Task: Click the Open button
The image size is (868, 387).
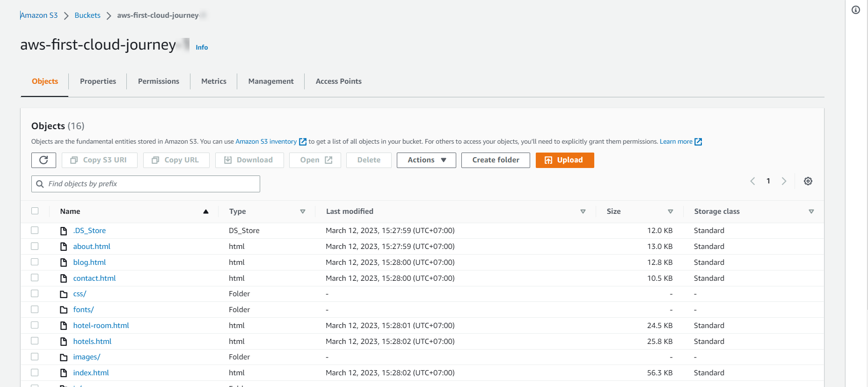Action: coord(315,160)
